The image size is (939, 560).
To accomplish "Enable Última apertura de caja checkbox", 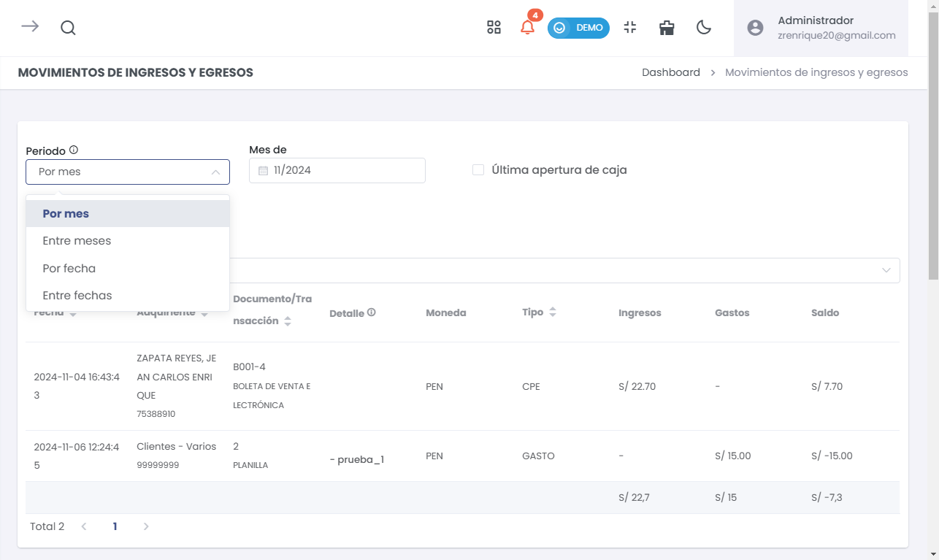I will coord(478,170).
